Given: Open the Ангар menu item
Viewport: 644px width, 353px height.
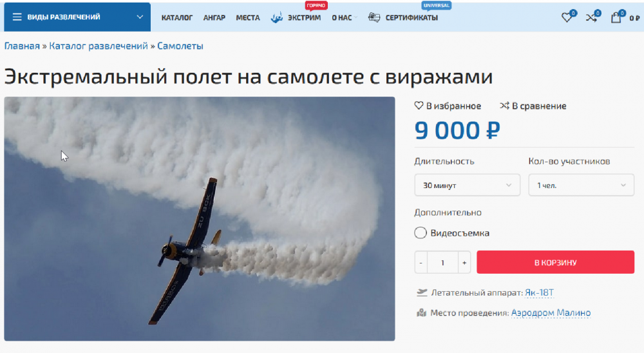Looking at the screenshot, I should (214, 17).
